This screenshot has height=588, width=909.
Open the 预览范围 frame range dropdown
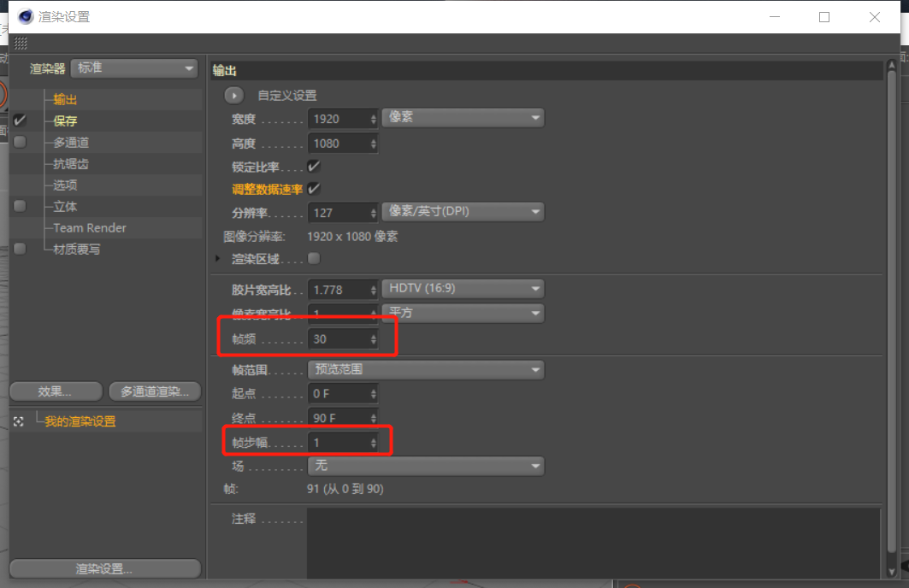(426, 368)
